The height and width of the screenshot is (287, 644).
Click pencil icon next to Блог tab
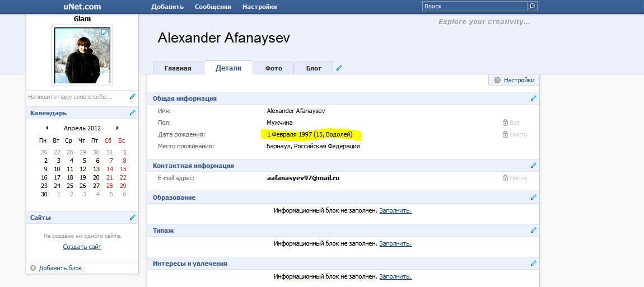[x=339, y=68]
